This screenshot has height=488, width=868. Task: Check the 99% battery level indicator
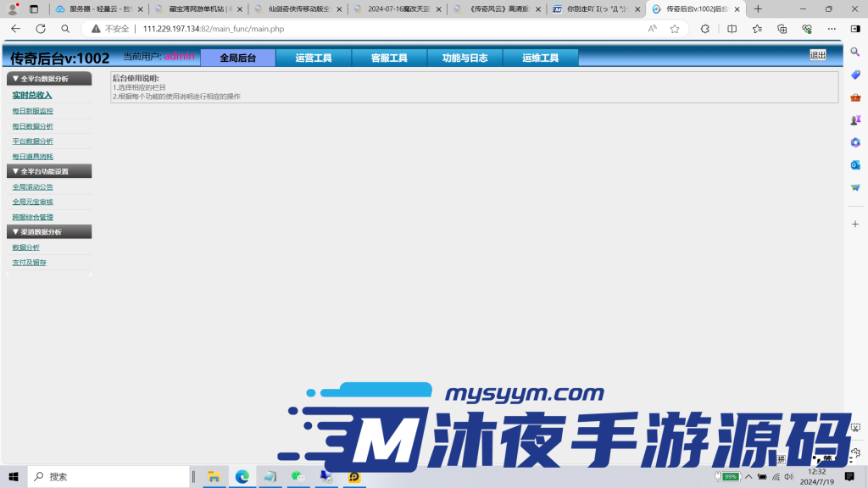(730, 476)
